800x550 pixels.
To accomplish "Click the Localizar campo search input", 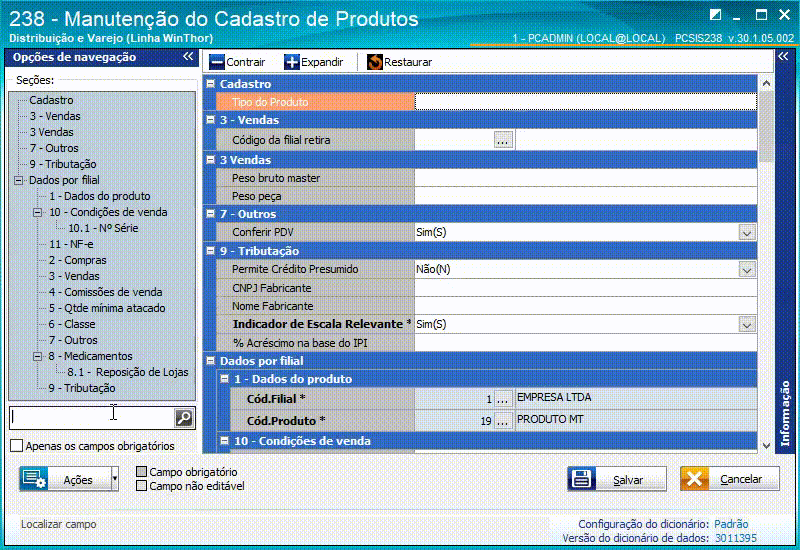I will coord(92,418).
